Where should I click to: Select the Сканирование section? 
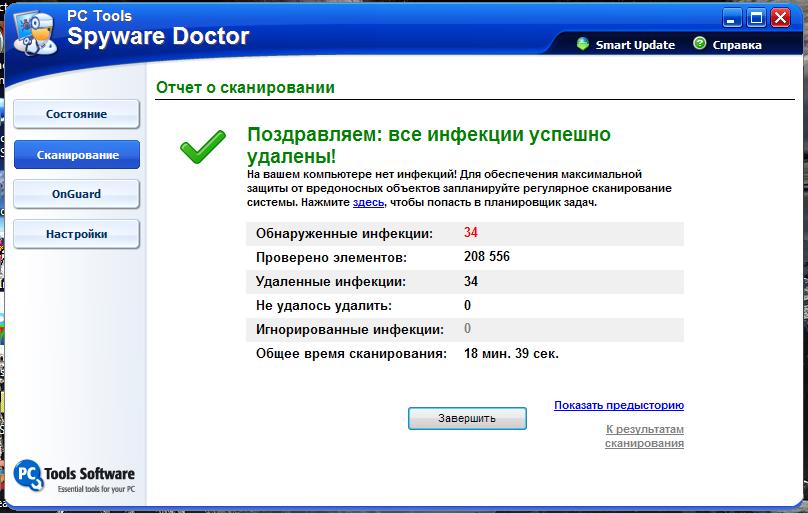coord(77,155)
